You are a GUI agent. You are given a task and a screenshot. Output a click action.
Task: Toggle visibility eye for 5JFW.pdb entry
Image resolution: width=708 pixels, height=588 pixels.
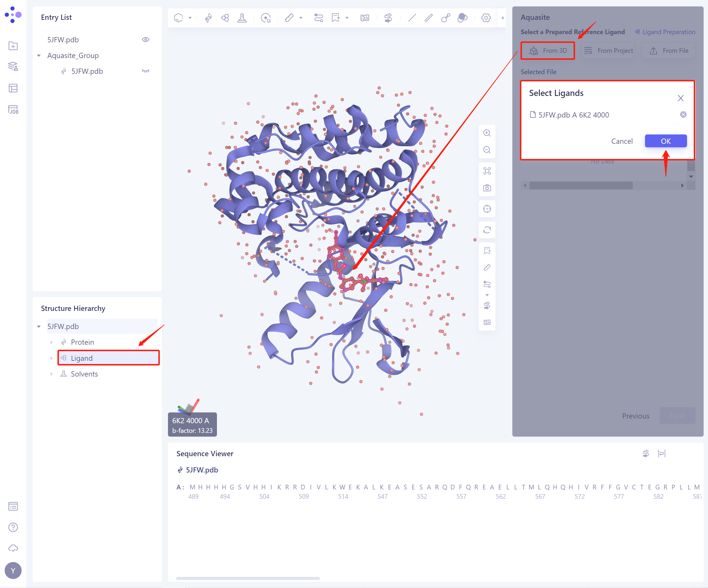(145, 39)
